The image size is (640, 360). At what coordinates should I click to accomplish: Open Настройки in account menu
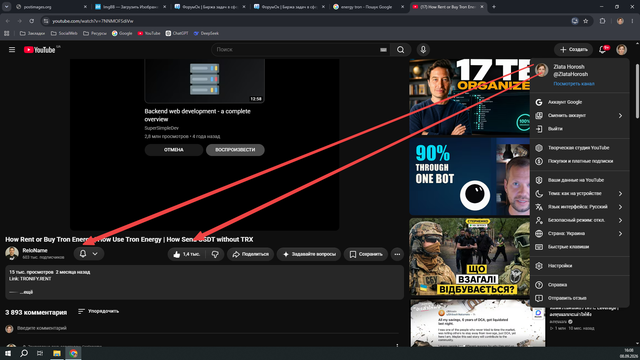[580, 266]
